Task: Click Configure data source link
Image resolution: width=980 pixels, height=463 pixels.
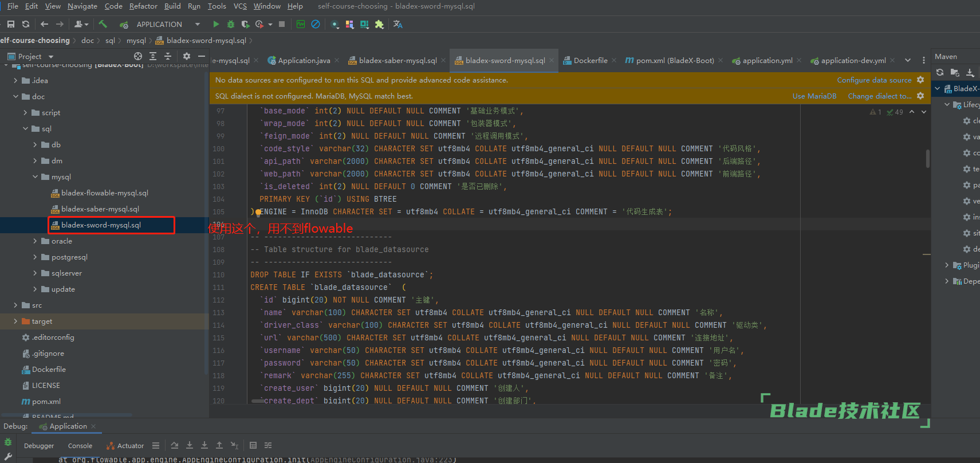Action: (x=874, y=80)
